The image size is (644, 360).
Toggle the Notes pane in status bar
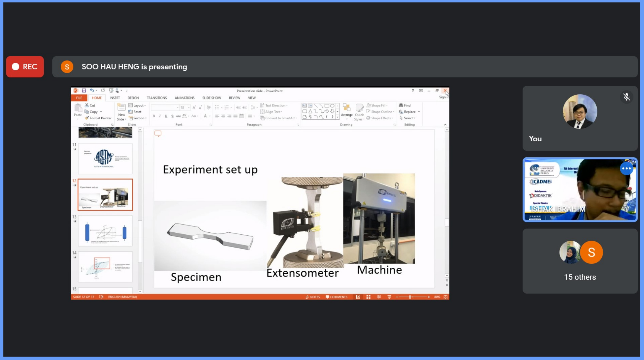[313, 297]
